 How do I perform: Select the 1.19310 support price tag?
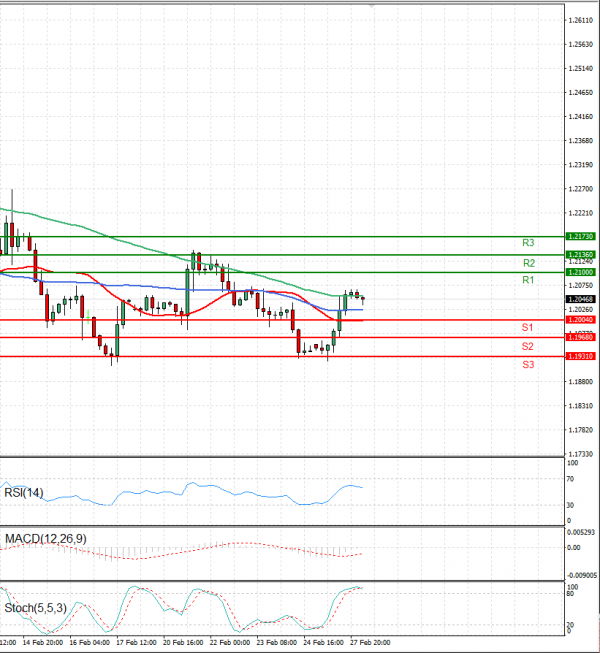point(581,356)
